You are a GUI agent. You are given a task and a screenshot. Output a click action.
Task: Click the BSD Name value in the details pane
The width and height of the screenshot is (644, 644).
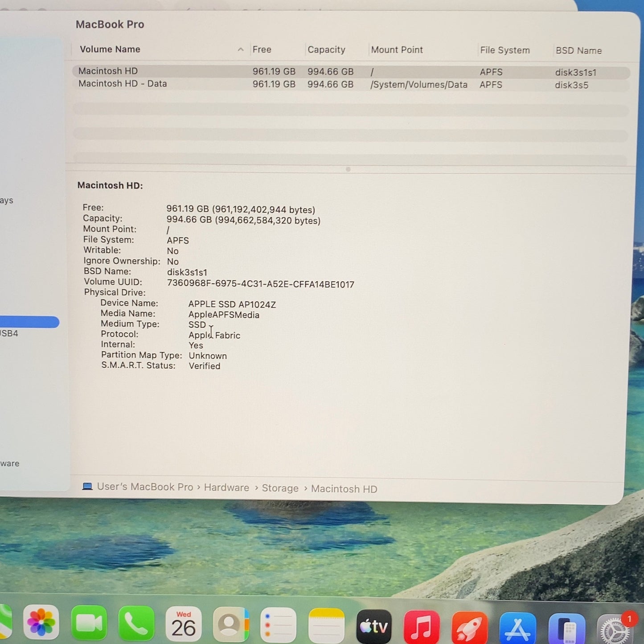pos(187,272)
